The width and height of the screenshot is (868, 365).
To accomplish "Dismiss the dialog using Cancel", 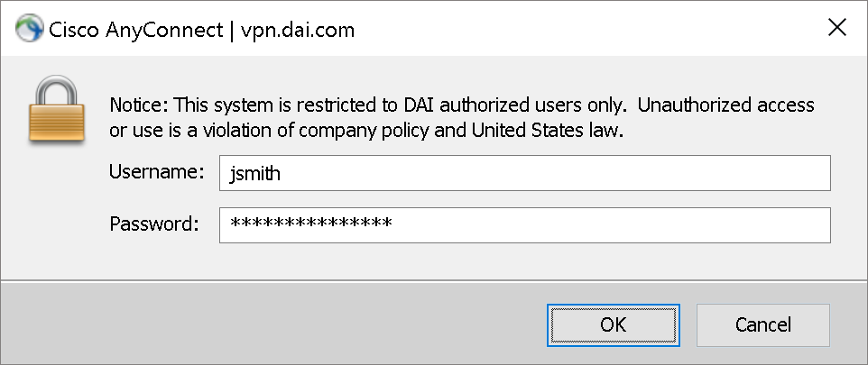I will point(762,325).
